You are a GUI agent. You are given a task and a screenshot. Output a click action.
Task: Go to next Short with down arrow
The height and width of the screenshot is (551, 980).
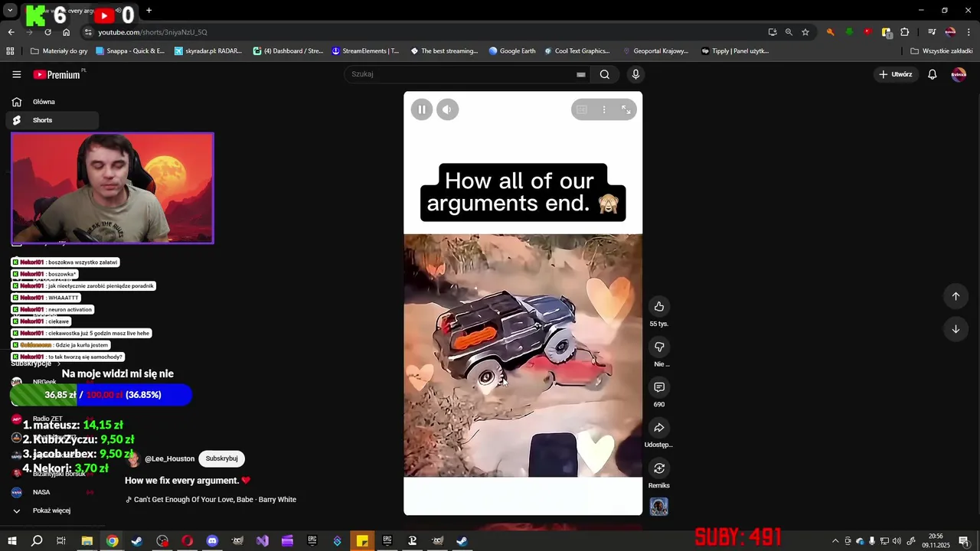tap(955, 329)
